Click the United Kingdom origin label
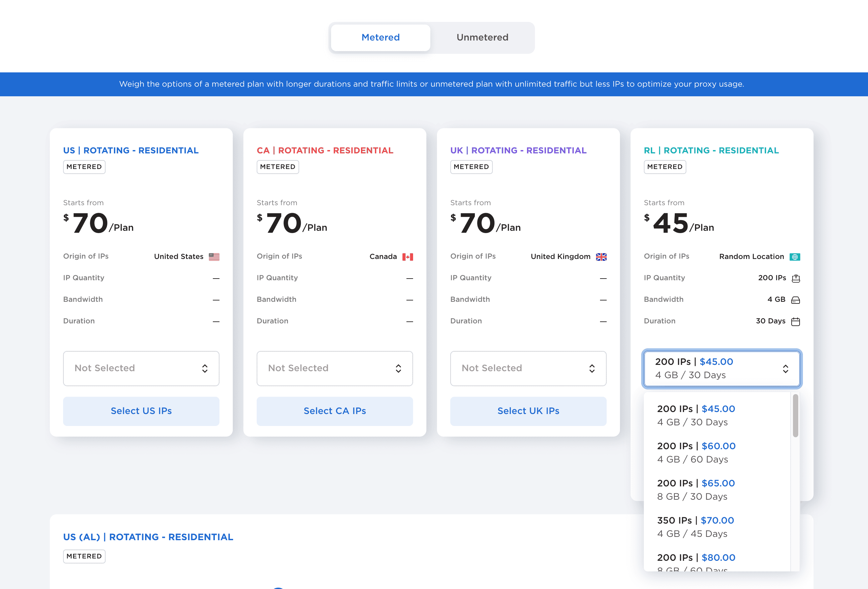Viewport: 868px width, 589px height. point(561,257)
